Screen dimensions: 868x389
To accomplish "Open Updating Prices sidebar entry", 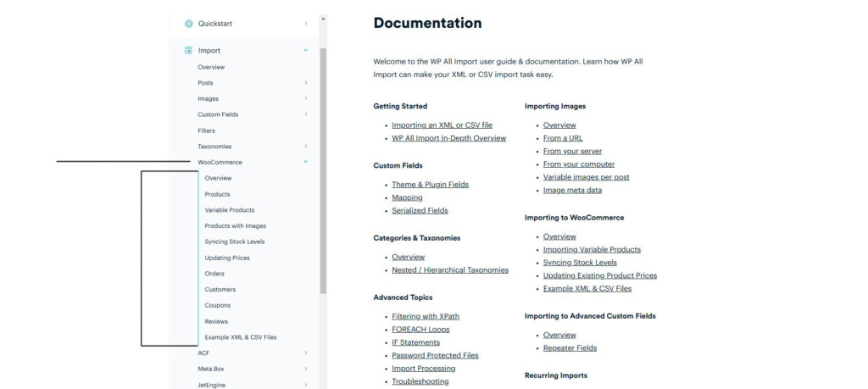I will [227, 258].
